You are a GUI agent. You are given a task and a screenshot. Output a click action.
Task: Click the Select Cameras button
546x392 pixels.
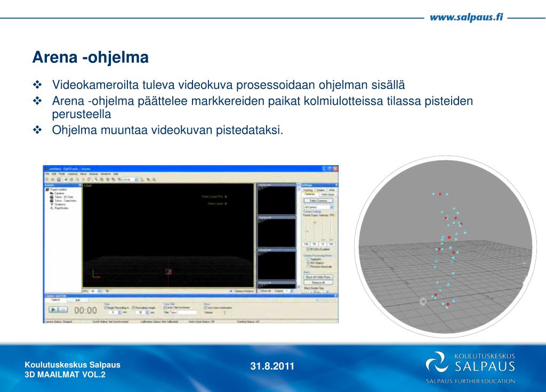click(318, 201)
